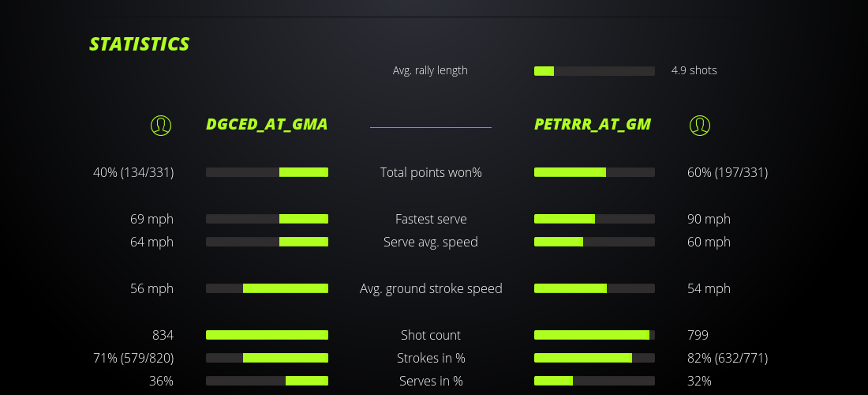Image resolution: width=868 pixels, height=395 pixels.
Task: Click the STATISTICS heading
Action: (139, 44)
